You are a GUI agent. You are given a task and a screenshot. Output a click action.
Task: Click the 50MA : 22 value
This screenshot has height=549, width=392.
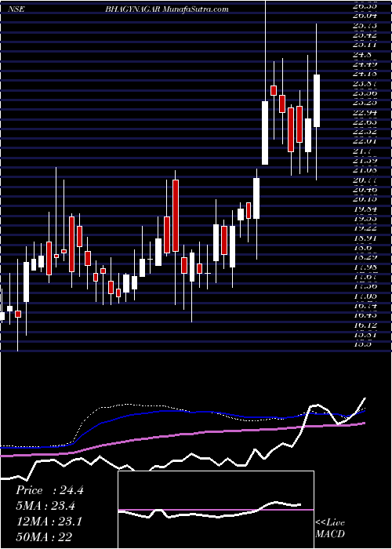click(x=43, y=537)
